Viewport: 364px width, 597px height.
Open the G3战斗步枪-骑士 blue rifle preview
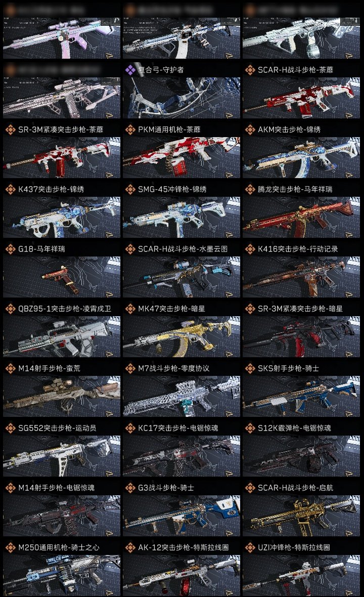click(181, 516)
